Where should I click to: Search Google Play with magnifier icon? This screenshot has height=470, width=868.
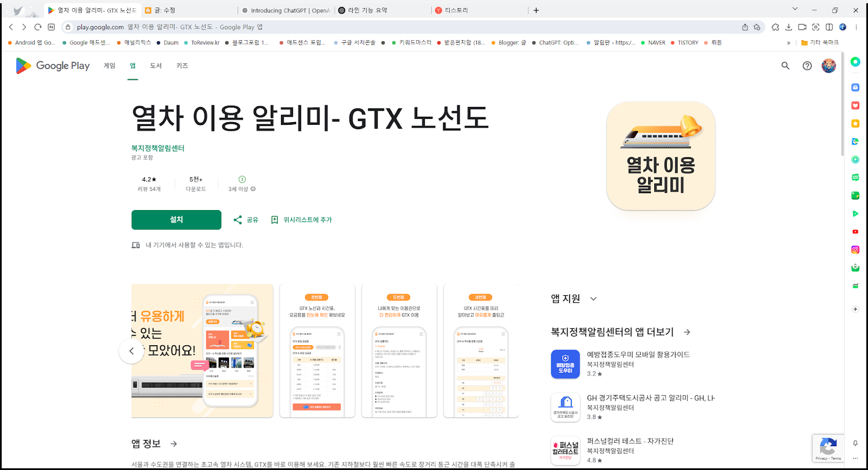(785, 66)
